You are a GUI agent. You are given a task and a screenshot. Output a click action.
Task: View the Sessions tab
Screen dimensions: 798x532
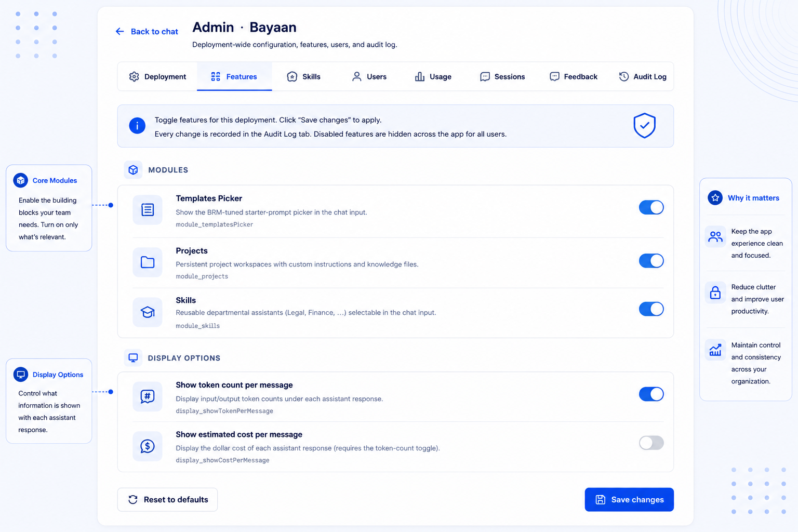502,76
